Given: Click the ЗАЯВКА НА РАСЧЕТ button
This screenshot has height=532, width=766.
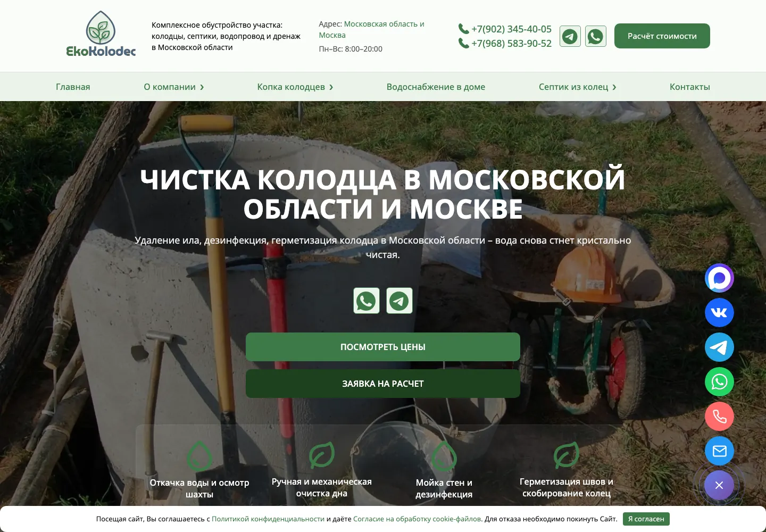Looking at the screenshot, I should [x=383, y=384].
